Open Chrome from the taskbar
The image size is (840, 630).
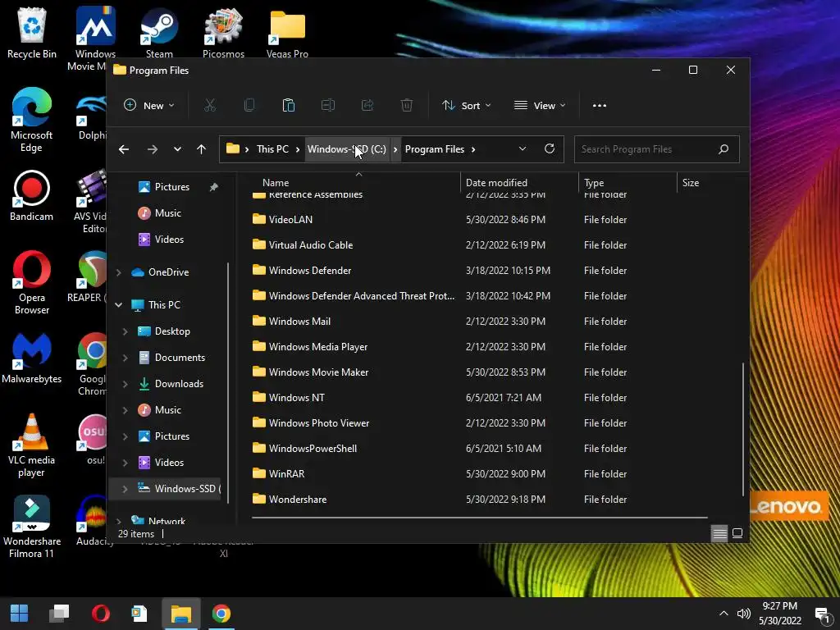(221, 614)
